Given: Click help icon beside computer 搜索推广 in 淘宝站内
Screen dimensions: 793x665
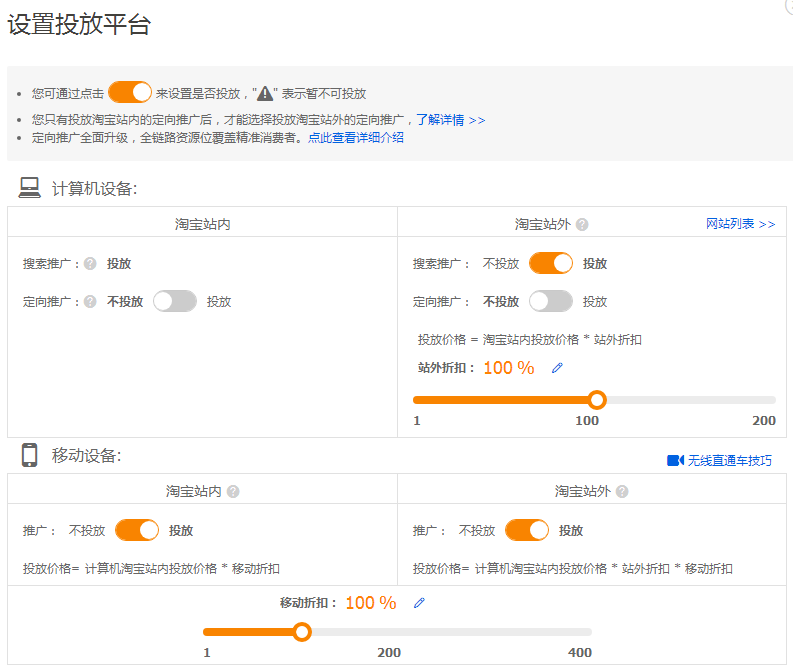Looking at the screenshot, I should (90, 264).
